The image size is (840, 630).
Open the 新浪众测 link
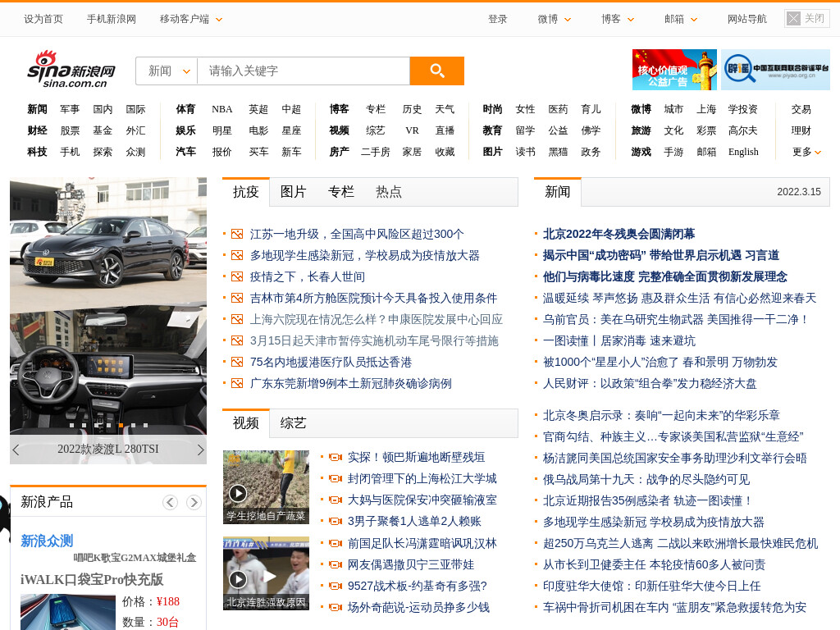point(47,541)
